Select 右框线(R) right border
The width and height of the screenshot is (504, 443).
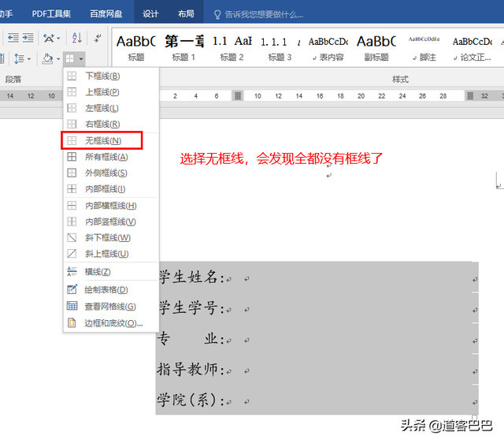point(111,124)
